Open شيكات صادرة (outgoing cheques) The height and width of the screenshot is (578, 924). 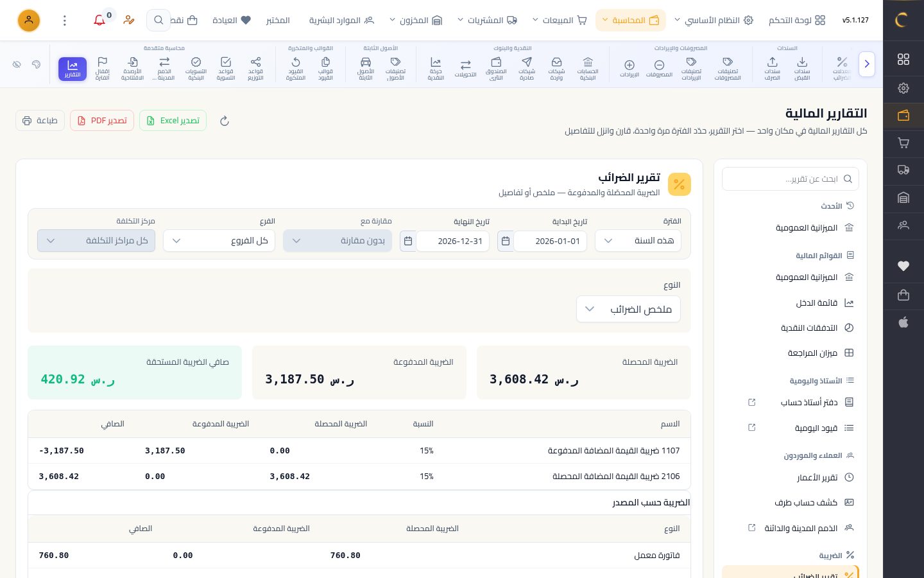[527, 69]
